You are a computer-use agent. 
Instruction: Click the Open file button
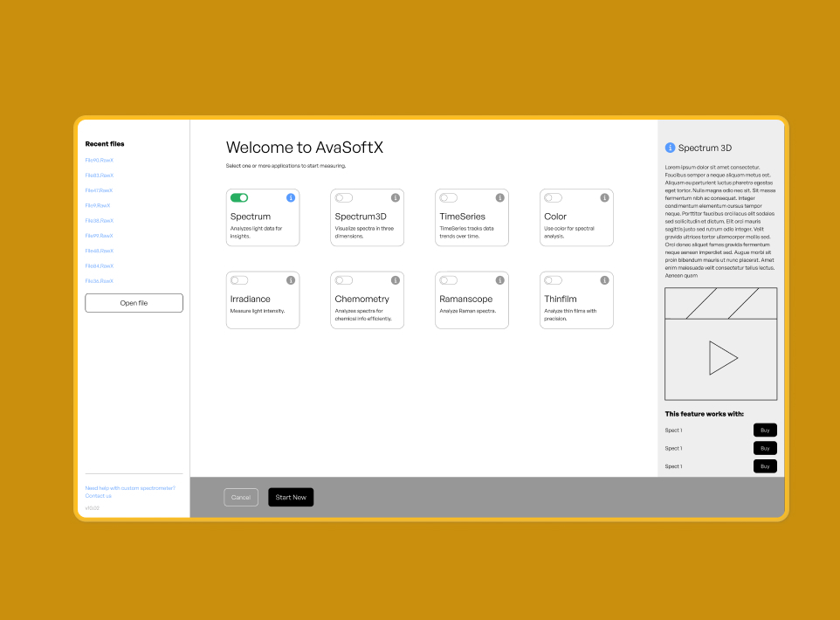[x=134, y=303]
